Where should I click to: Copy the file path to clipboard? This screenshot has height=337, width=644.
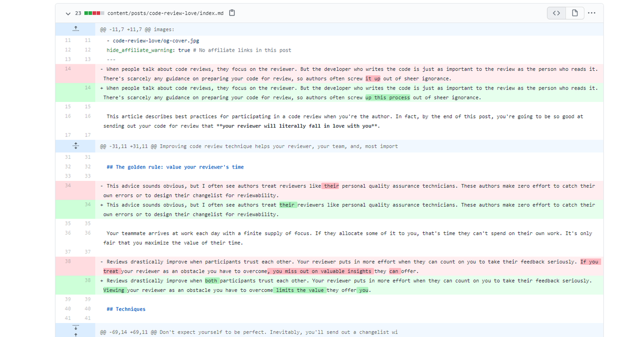click(x=231, y=12)
